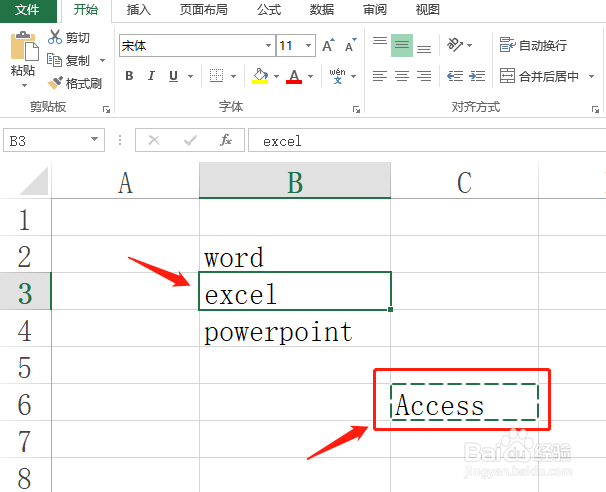Select row 5 header

25,367
